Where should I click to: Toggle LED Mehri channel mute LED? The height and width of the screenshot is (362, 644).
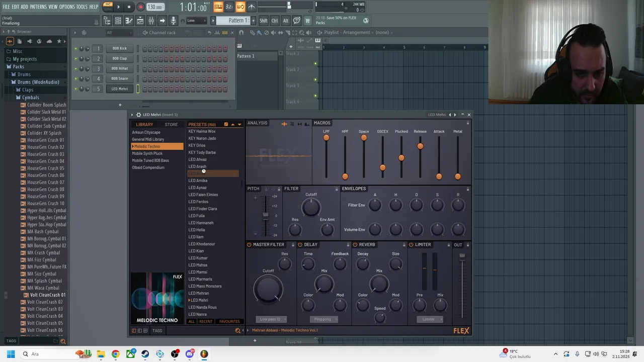pos(75,88)
